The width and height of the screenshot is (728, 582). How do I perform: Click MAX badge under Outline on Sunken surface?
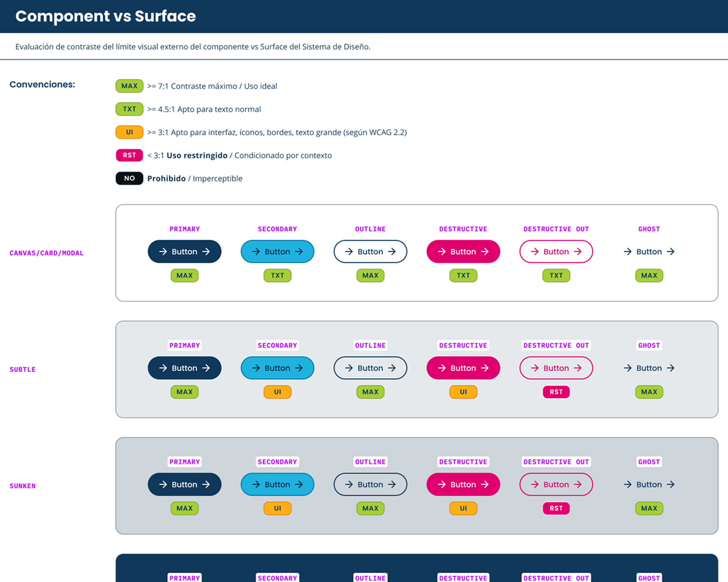(x=370, y=508)
